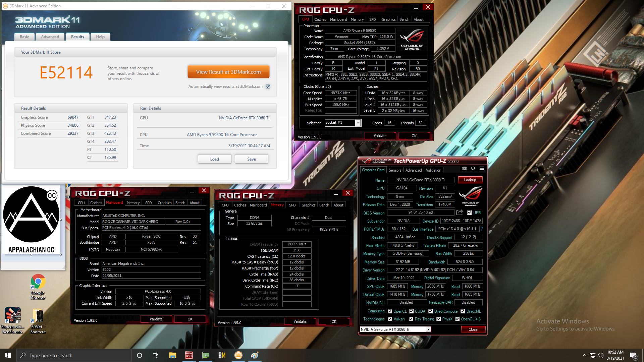The width and height of the screenshot is (644, 362).
Task: Click Type here to search box
Action: point(74,355)
